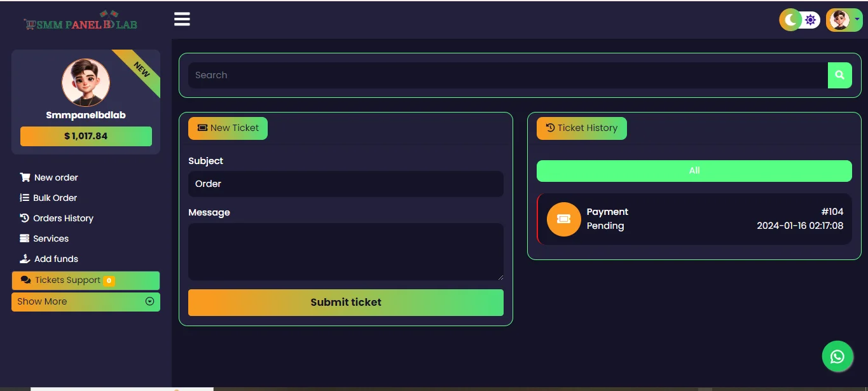Open the Subject dropdown showing Order
Image resolution: width=868 pixels, height=391 pixels.
pos(345,184)
